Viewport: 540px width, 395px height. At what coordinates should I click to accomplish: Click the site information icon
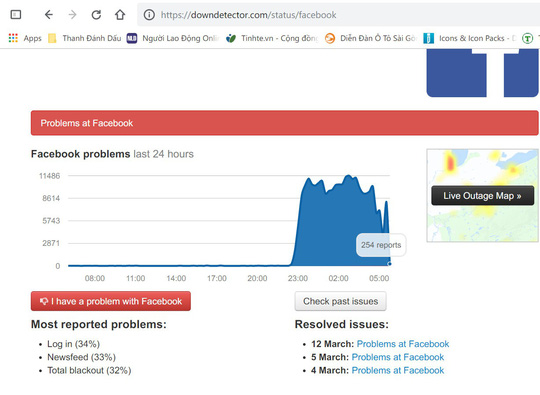[149, 15]
